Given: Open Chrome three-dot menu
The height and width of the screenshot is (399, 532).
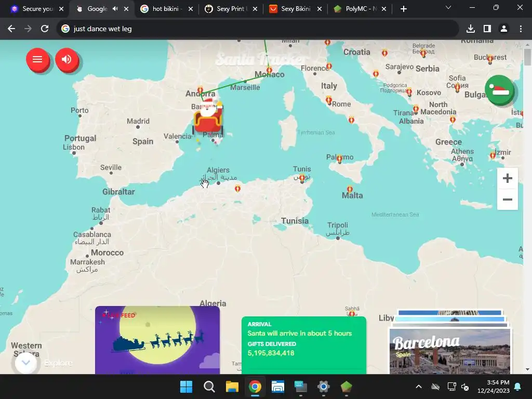Looking at the screenshot, I should tap(521, 29).
